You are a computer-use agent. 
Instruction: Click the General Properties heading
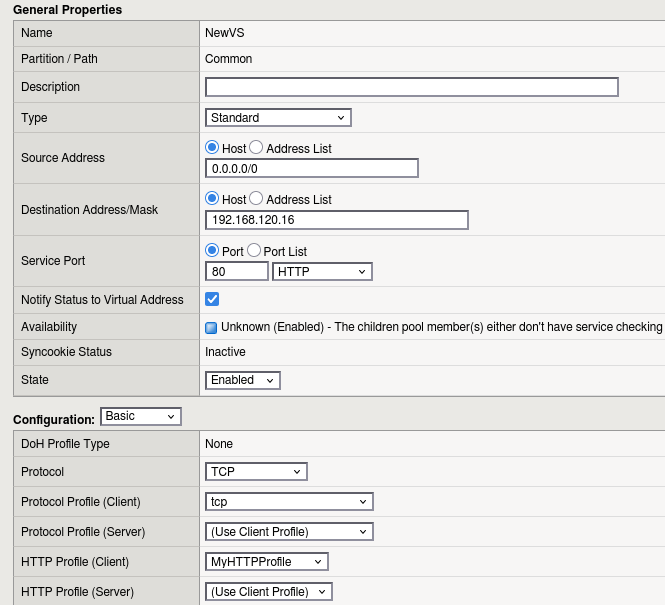click(67, 10)
